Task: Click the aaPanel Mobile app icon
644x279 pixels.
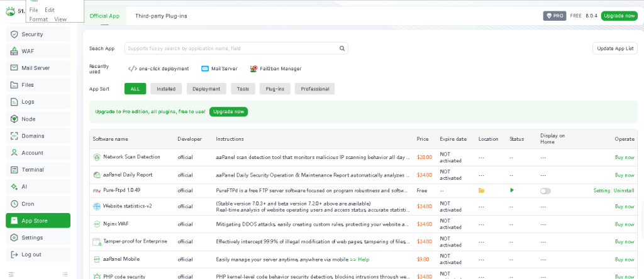Action: [x=97, y=260]
